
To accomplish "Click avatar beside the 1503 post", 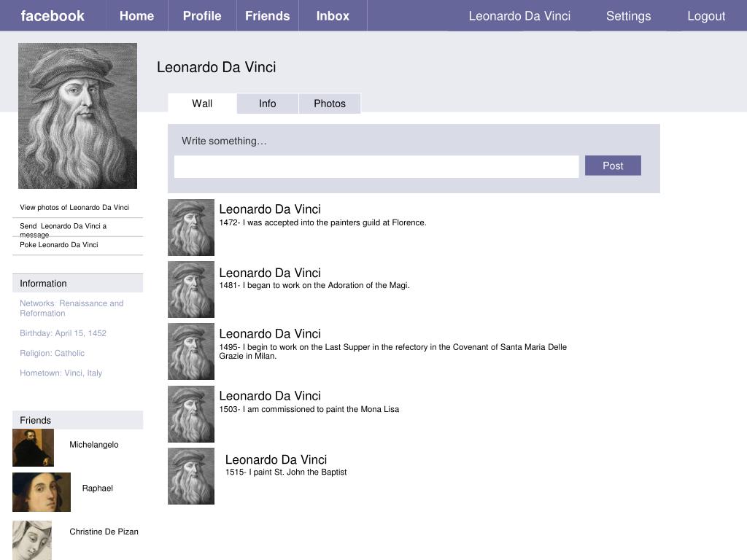I will [x=191, y=414].
